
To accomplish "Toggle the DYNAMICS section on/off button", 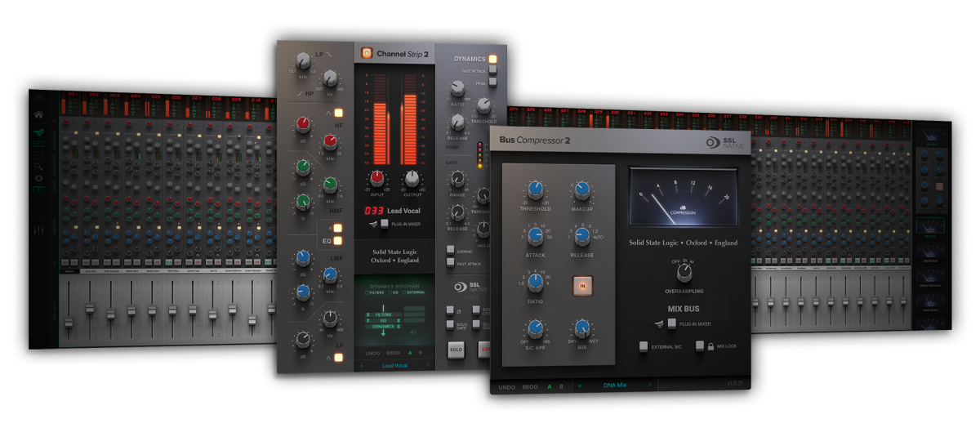I will (x=492, y=60).
